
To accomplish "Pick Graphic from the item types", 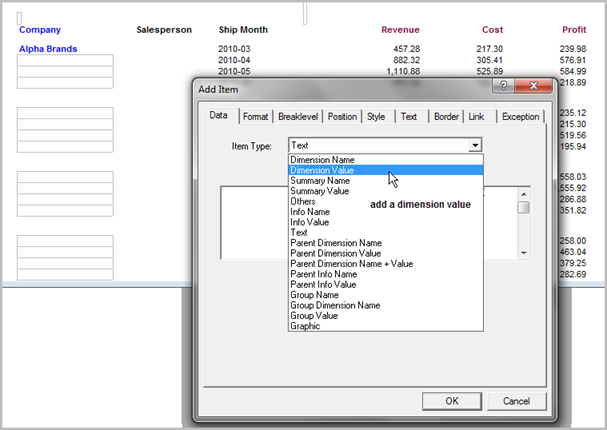I will click(x=305, y=326).
